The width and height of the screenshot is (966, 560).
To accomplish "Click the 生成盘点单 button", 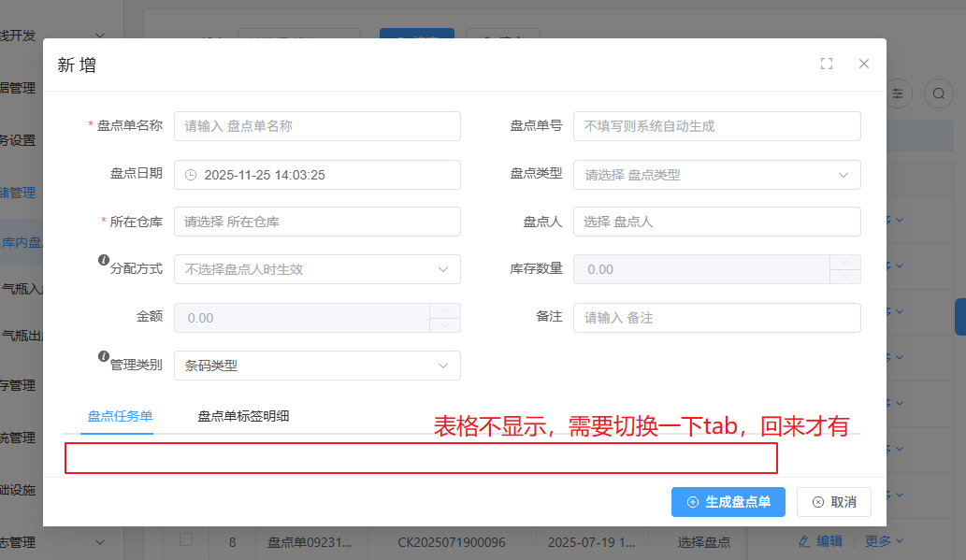I will coord(728,502).
